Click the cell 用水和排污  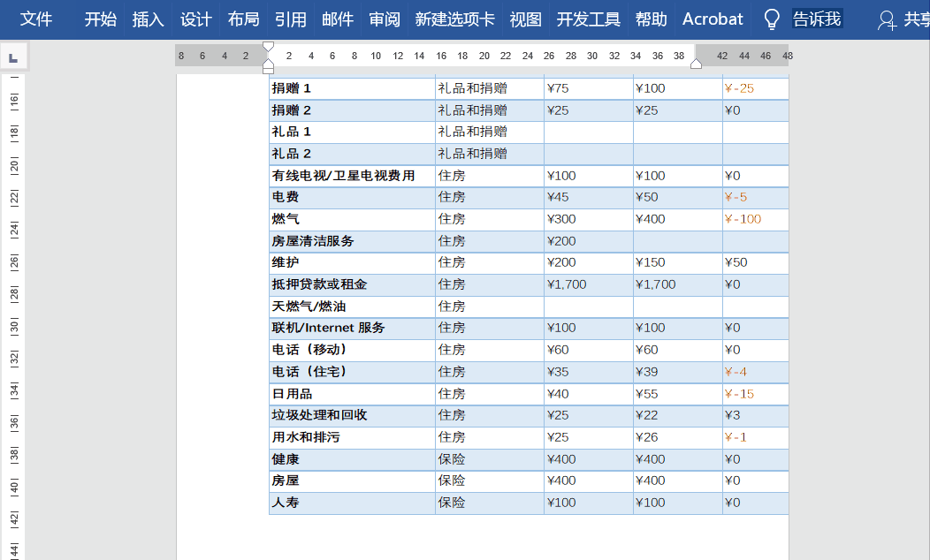(x=353, y=437)
